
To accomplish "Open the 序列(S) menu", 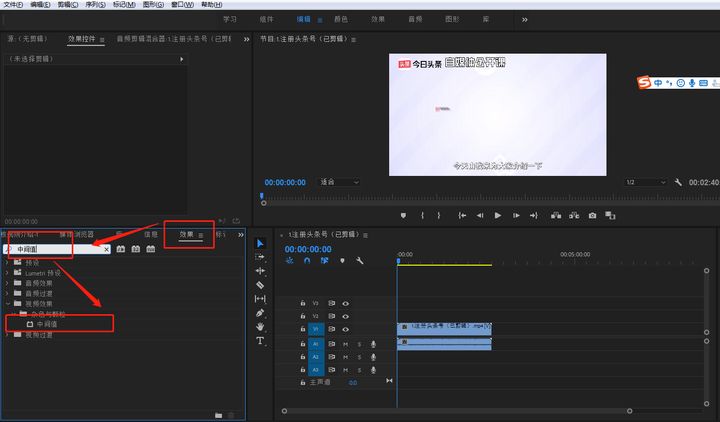I will click(x=95, y=5).
